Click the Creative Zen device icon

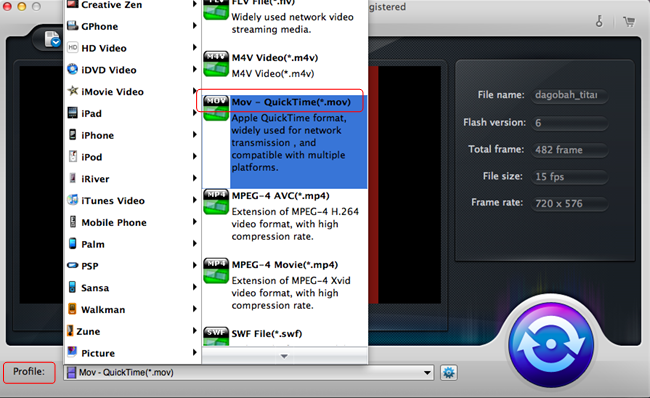tap(73, 4)
